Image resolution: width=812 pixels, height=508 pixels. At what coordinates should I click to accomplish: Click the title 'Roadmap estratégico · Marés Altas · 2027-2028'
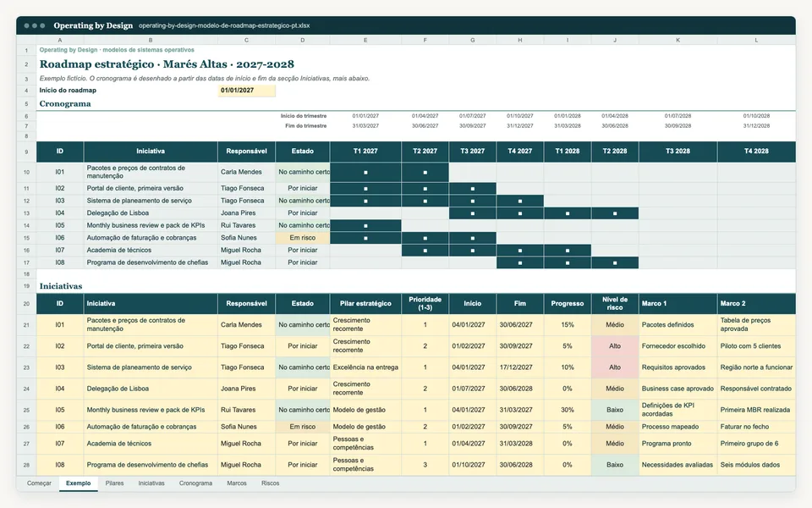(x=167, y=64)
